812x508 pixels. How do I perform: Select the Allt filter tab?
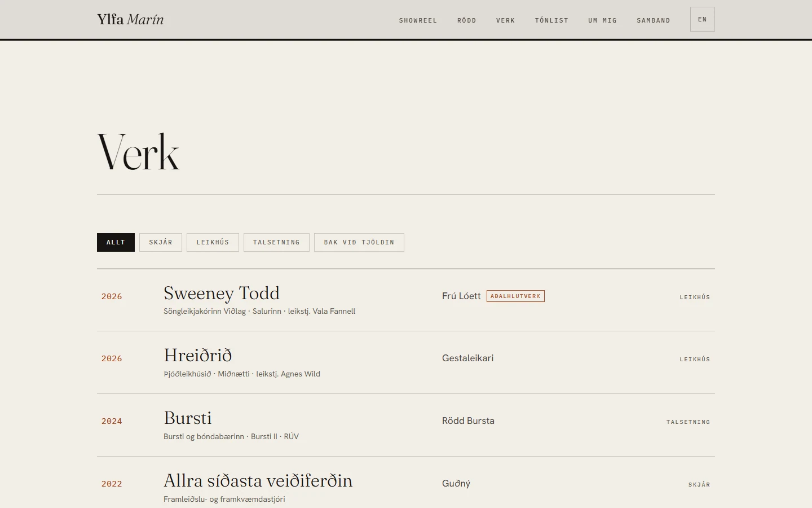(x=116, y=242)
